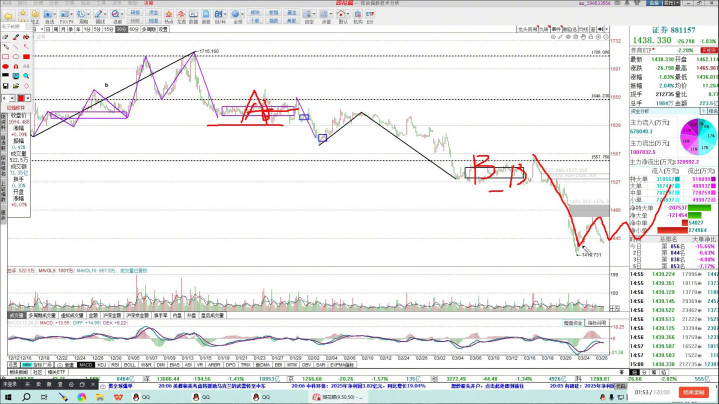Switch the chart to the 5分 period
This screenshot has width=719, height=404.
[x=97, y=29]
